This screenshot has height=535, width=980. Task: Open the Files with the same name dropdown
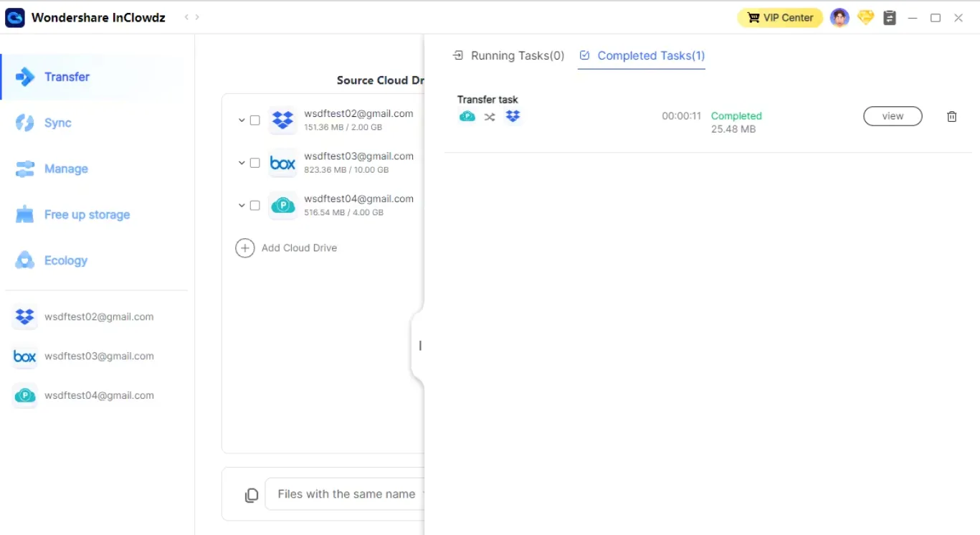point(346,494)
